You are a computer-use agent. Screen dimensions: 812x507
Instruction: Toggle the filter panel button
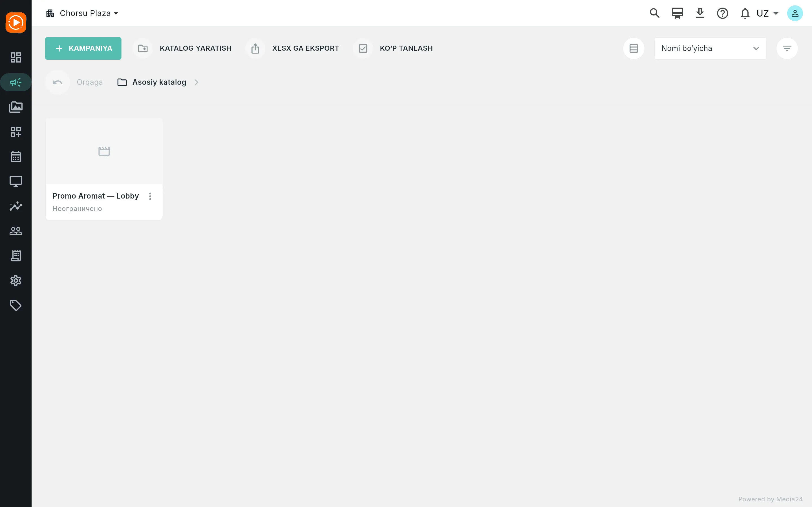tap(787, 48)
